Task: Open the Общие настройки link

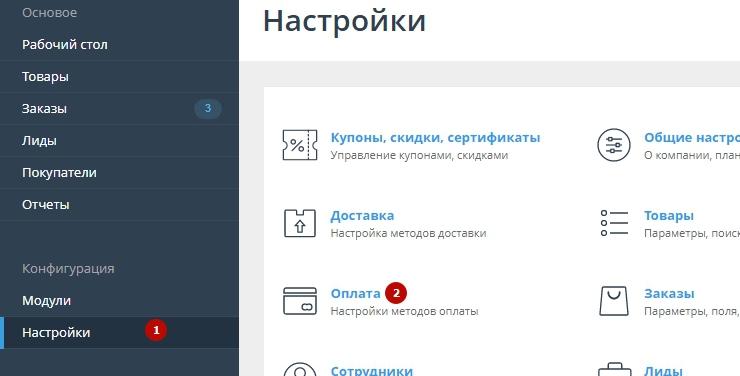Action: 692,138
